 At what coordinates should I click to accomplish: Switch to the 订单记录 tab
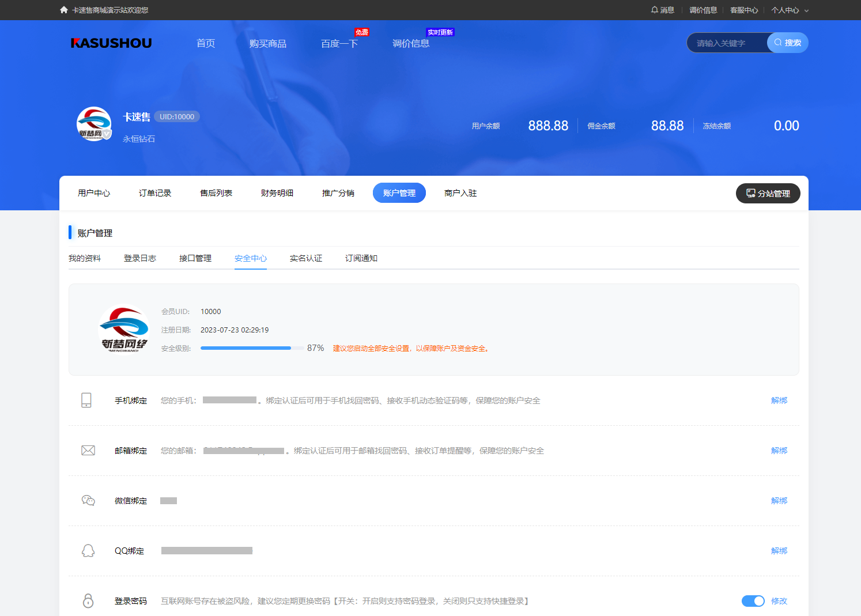(155, 193)
